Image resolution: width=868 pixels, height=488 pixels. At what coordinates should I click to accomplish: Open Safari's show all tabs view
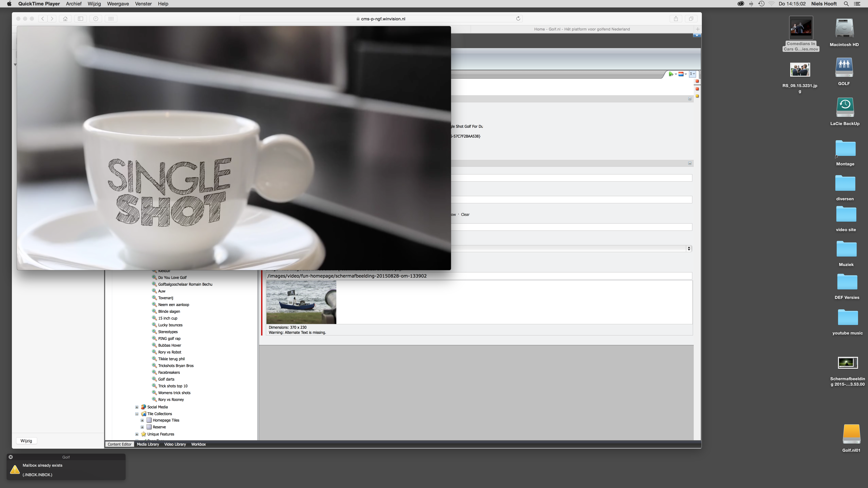(691, 19)
